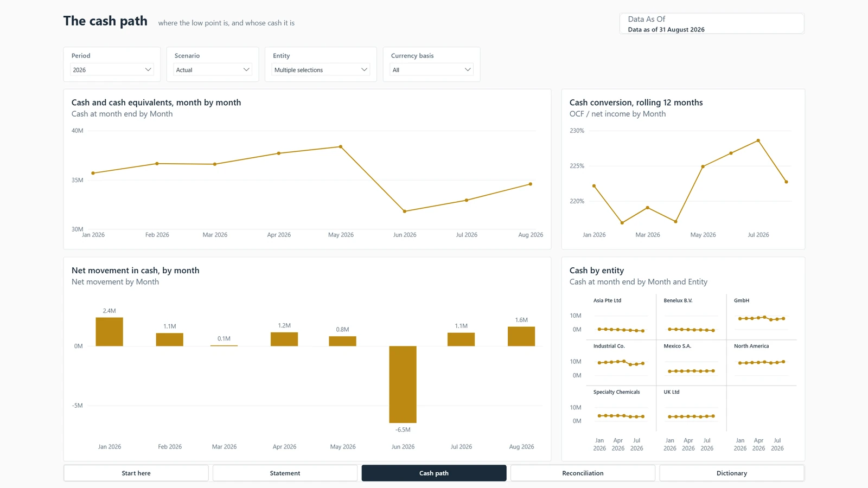Switch to the Statement page

point(285,473)
